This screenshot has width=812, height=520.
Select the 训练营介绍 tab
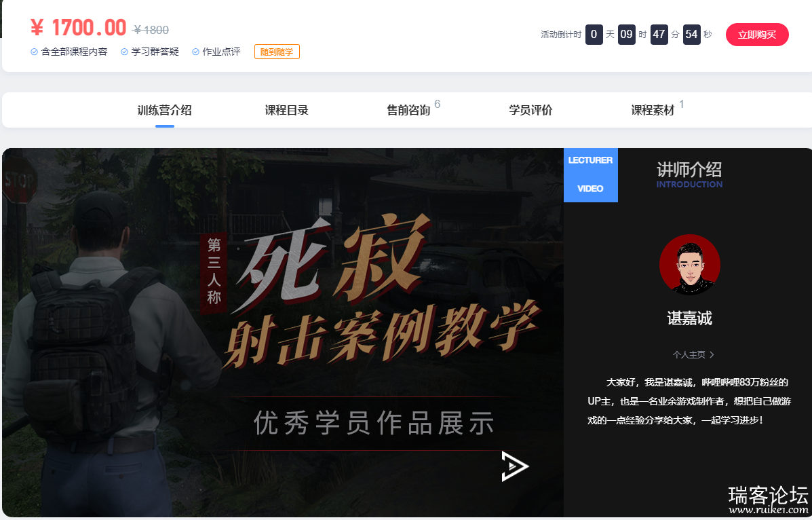pos(164,109)
